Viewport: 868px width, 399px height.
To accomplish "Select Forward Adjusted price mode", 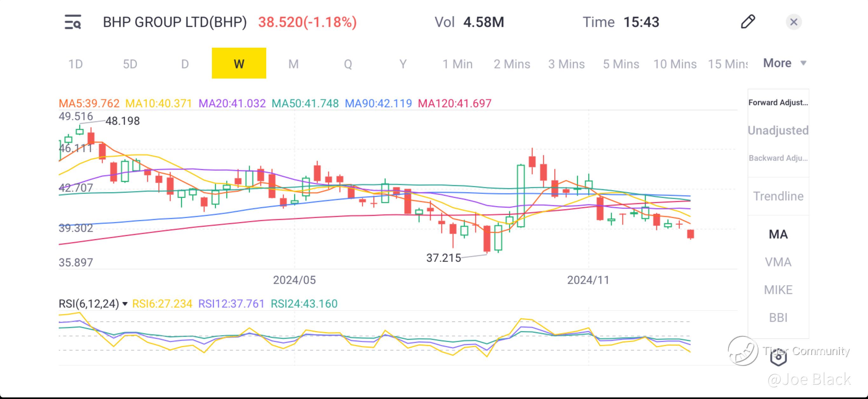I will (778, 103).
